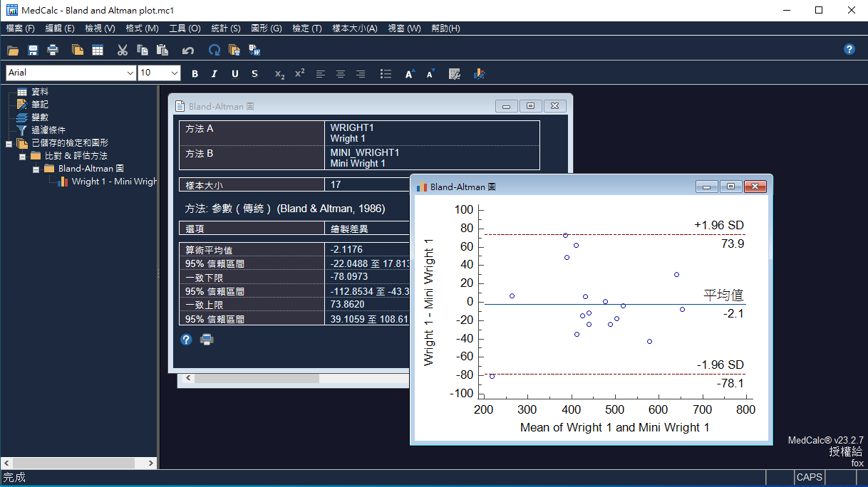Align text left
This screenshot has height=487, width=868.
click(x=321, y=73)
